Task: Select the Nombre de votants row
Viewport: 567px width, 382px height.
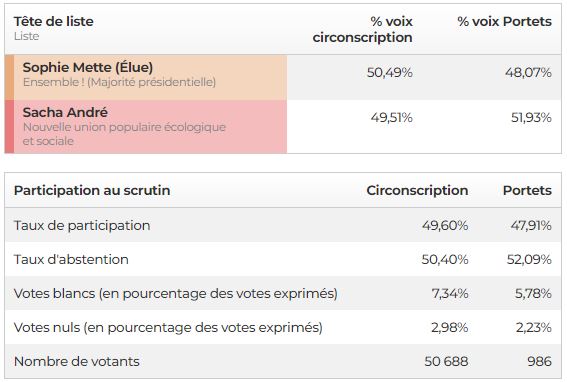Action: pos(283,361)
